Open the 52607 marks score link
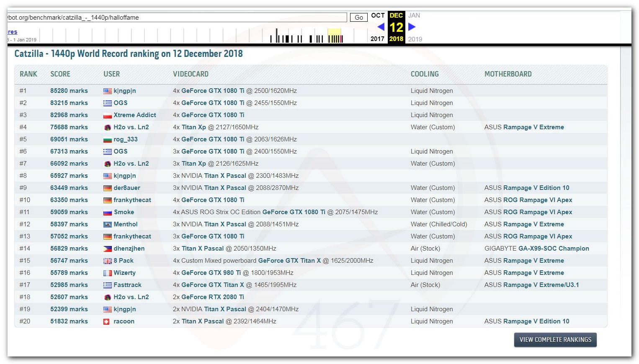 tap(69, 297)
